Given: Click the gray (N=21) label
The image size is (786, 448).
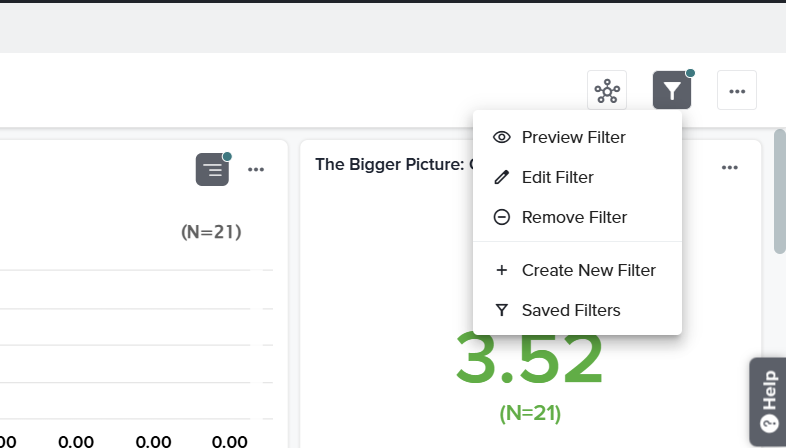Looking at the screenshot, I should pos(211,232).
